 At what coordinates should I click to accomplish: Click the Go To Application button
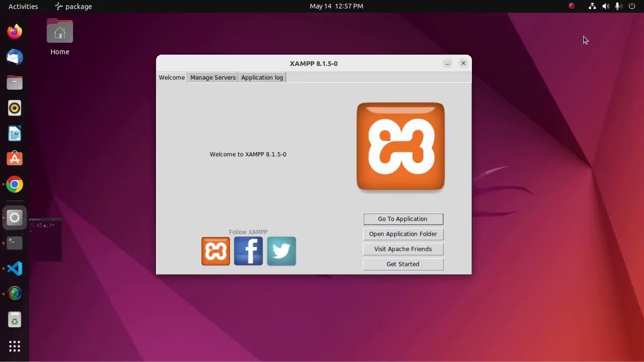tap(403, 219)
